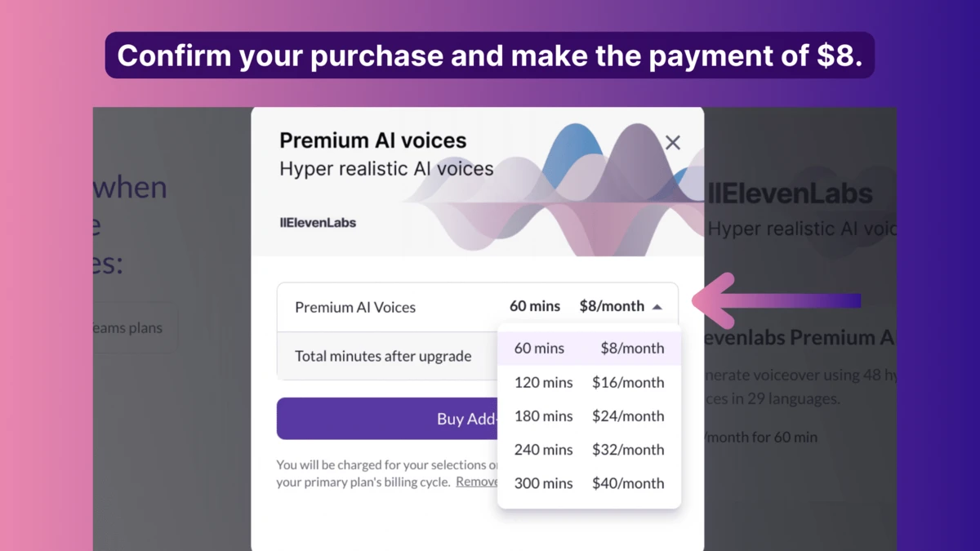Choose the 300 mins $40/month option
980x551 pixels.
pyautogui.click(x=589, y=483)
